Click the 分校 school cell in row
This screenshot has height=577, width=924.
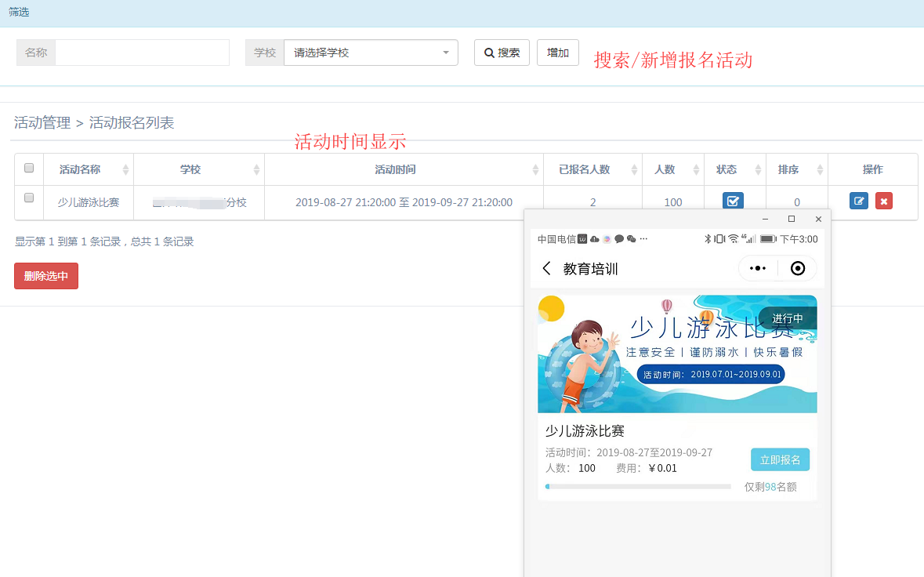click(199, 202)
